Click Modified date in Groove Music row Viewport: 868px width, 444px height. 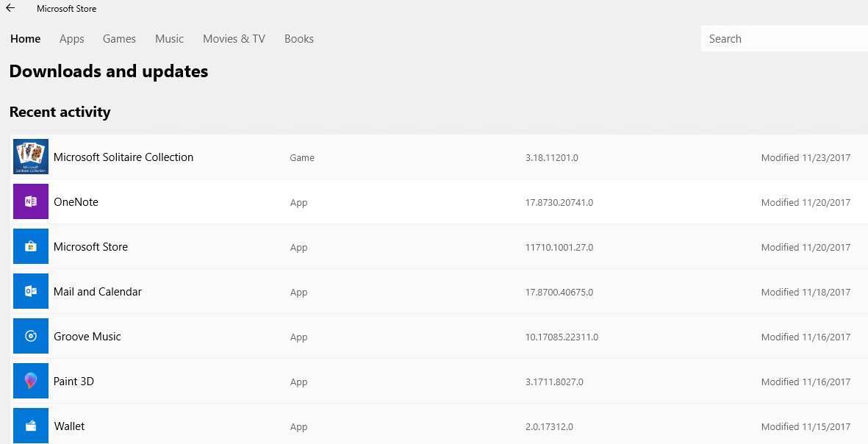pos(806,337)
